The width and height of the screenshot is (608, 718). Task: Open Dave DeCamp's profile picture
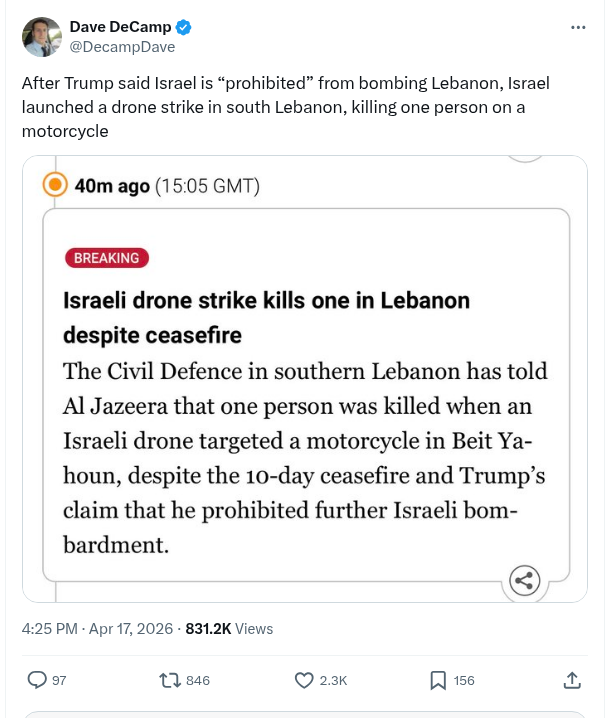point(41,36)
